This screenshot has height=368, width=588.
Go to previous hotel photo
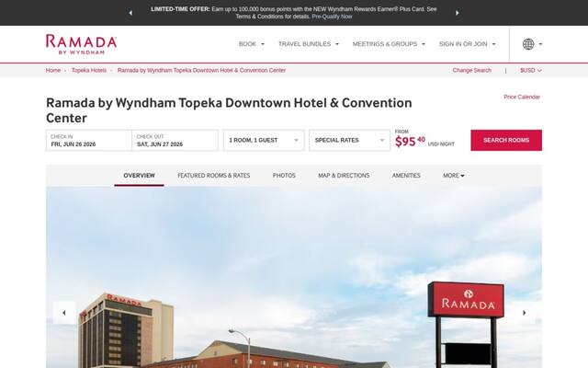coord(64,313)
